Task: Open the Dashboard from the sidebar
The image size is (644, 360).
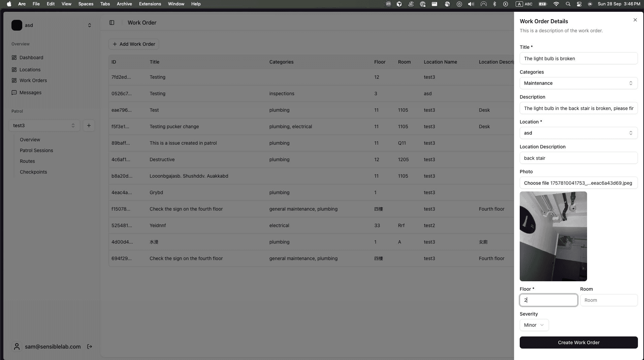Action: coord(31,58)
